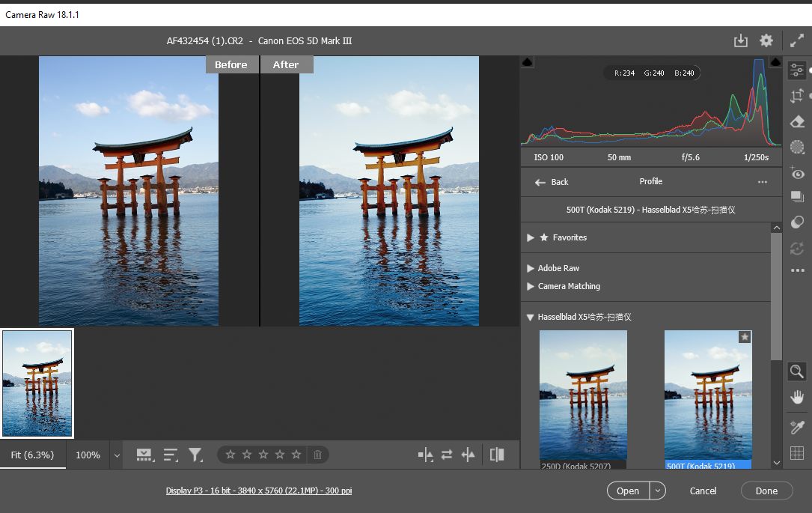This screenshot has height=513, width=812.
Task: Toggle the grid overlay
Action: click(797, 453)
